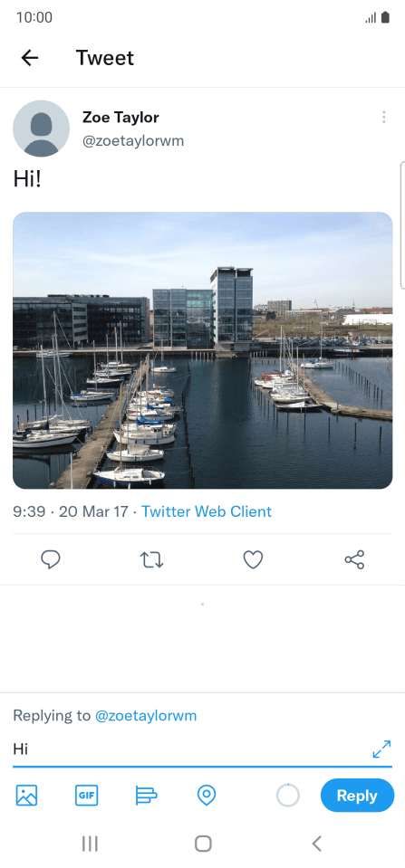Viewport: 405px width, 868px height.
Task: Tap the Android home navigation button
Action: 203,844
